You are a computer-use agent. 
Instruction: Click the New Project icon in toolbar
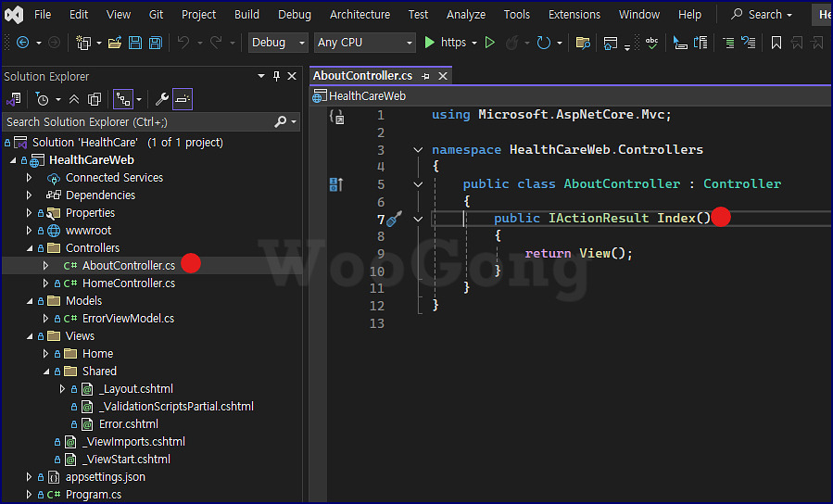point(83,43)
